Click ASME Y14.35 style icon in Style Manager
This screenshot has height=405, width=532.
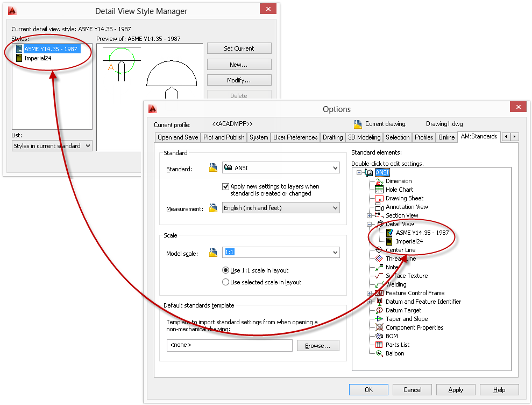coord(19,49)
